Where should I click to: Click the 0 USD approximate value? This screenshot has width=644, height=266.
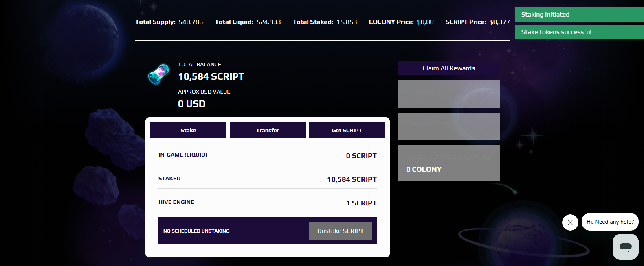tap(192, 104)
